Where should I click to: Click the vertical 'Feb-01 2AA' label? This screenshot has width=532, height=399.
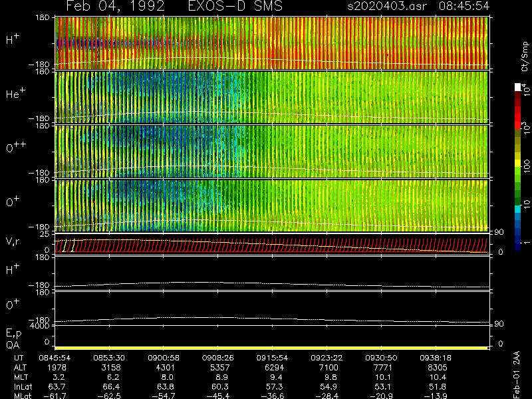coord(517,375)
